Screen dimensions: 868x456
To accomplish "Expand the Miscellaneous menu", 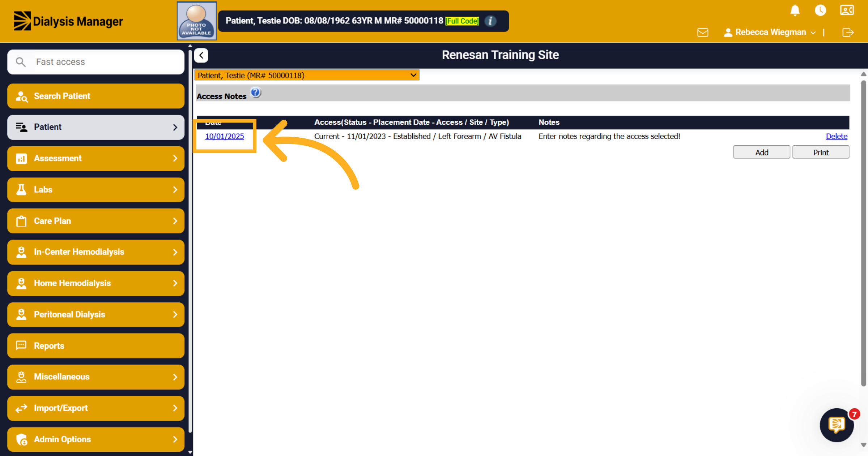I will tap(96, 377).
